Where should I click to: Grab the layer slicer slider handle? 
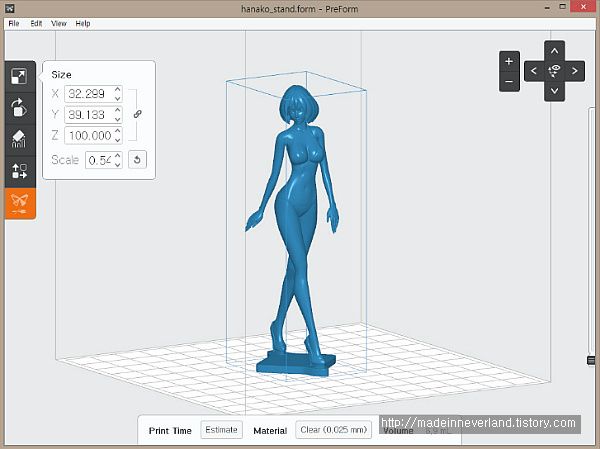(x=591, y=360)
